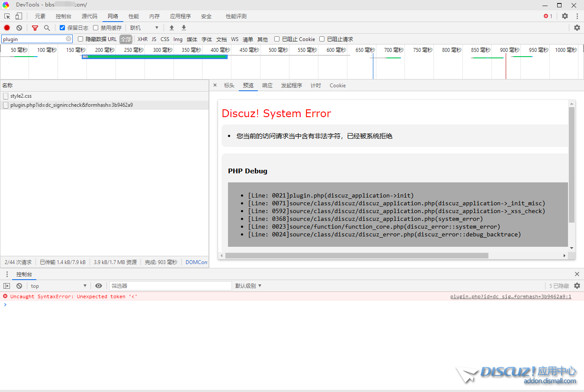The width and height of the screenshot is (584, 392).
Task: Open the console context top dropdown
Action: (x=59, y=286)
